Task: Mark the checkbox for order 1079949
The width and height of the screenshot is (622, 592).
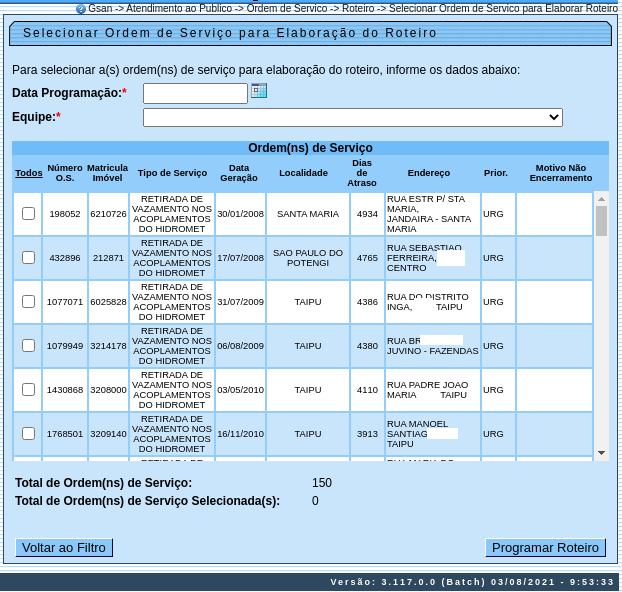Action: point(28,346)
